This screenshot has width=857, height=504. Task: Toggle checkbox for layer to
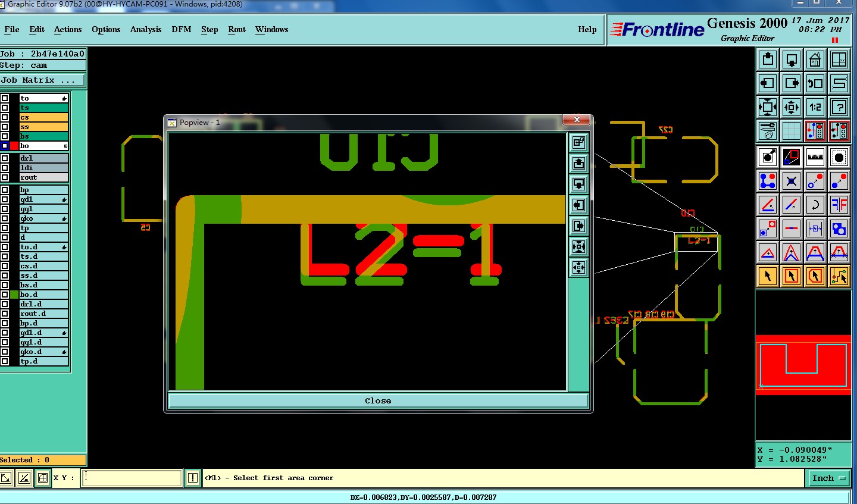pos(5,98)
